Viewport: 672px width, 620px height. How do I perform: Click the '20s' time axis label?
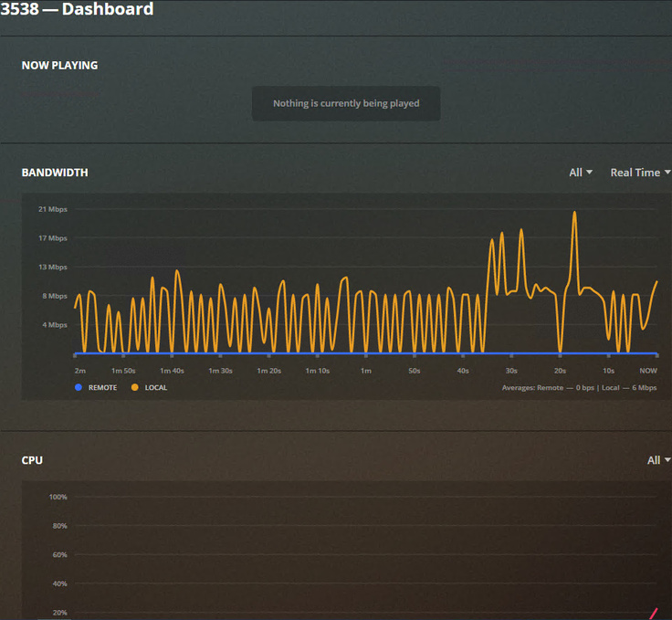click(560, 371)
